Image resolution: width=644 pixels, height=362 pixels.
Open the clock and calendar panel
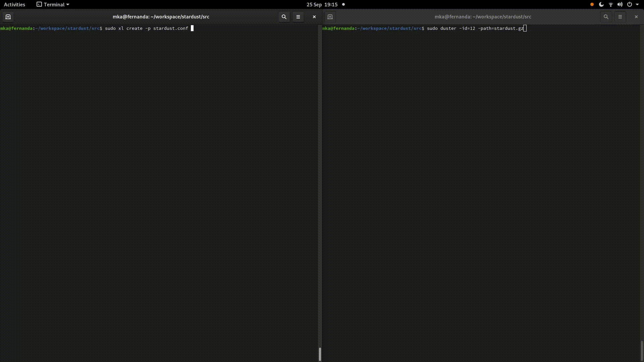(322, 5)
